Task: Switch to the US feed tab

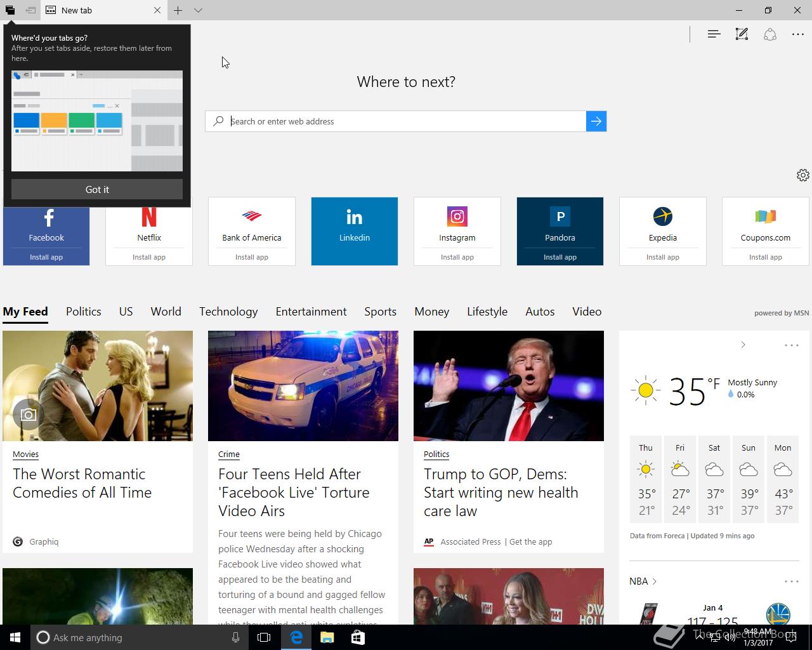Action: pos(126,312)
